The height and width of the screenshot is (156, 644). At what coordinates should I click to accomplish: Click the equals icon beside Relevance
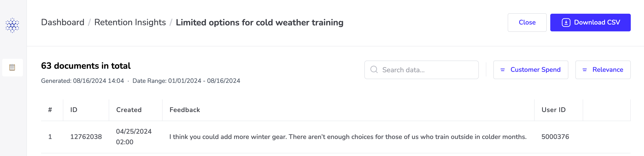pos(584,70)
